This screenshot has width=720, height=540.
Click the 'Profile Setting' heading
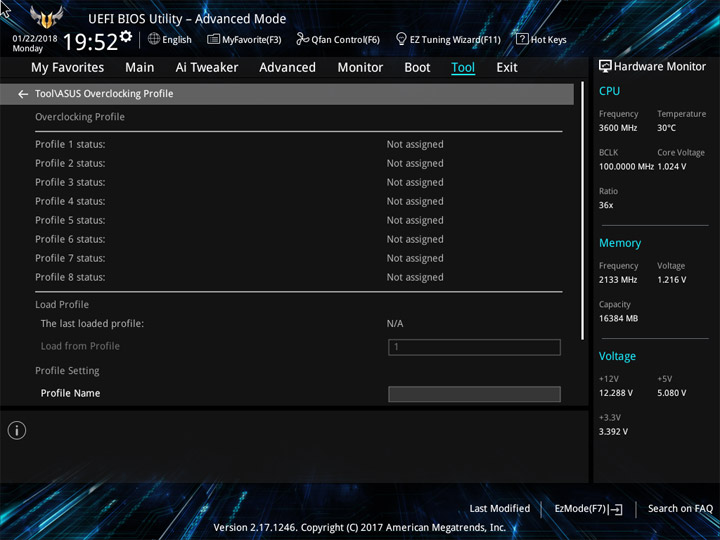click(x=67, y=371)
